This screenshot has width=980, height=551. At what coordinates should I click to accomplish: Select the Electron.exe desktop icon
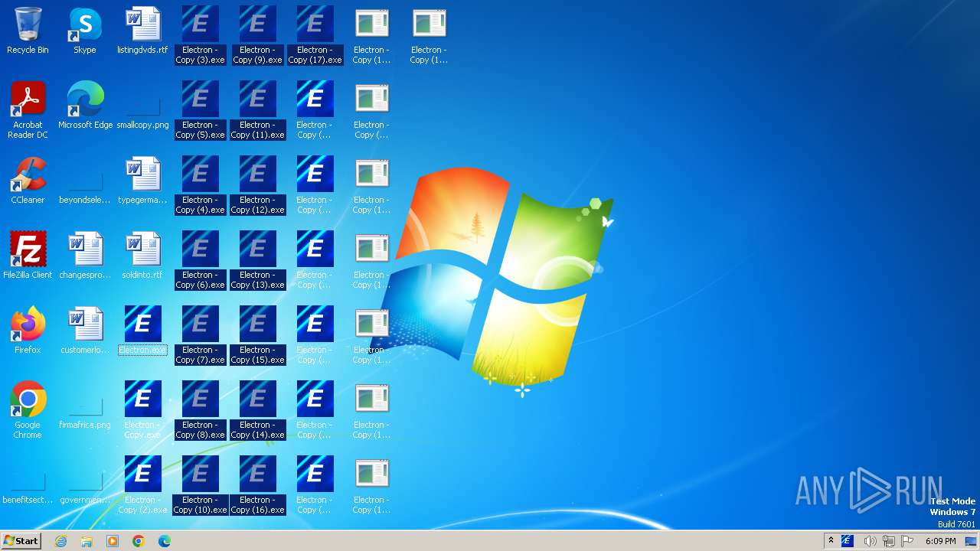tap(142, 331)
